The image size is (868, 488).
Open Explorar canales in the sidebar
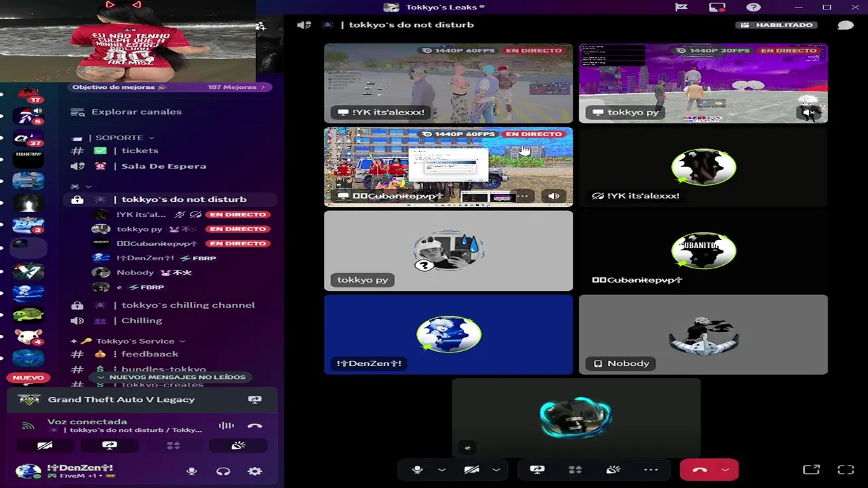tap(136, 112)
